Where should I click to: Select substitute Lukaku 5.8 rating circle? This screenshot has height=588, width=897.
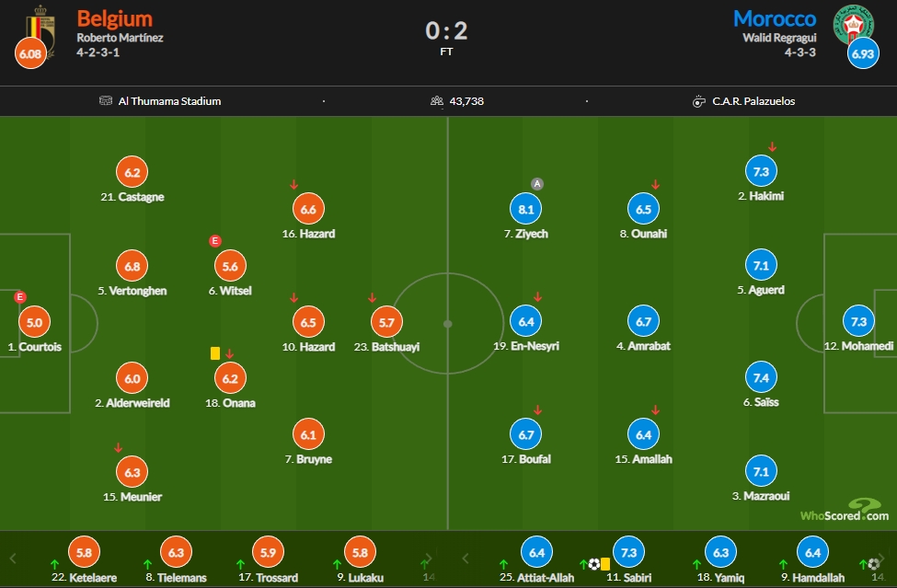[x=360, y=552]
